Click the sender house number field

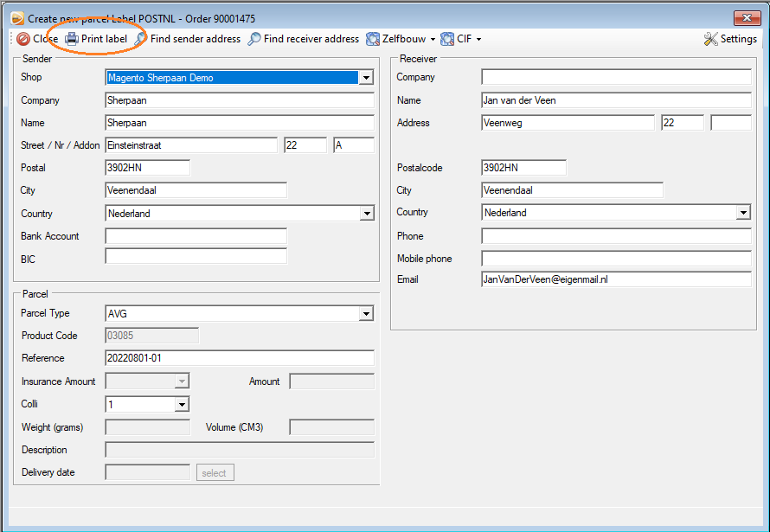305,145
